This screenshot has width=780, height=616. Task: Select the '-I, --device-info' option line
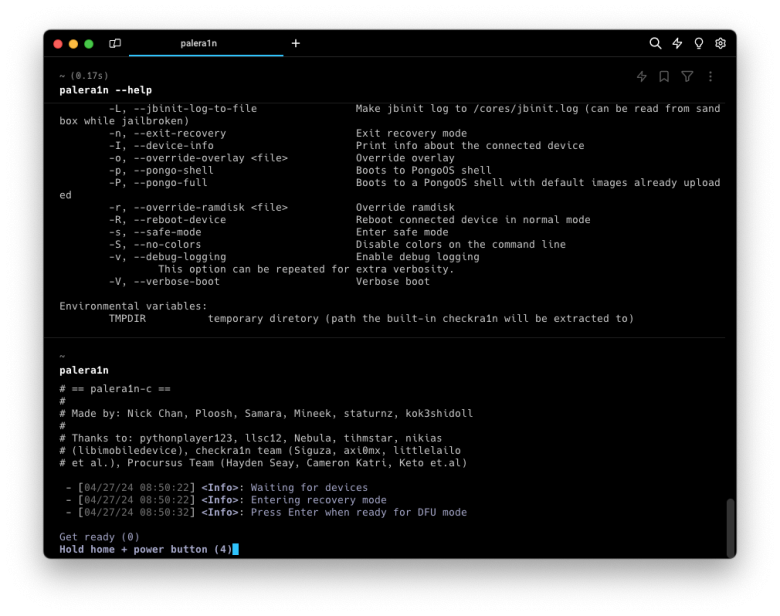346,146
